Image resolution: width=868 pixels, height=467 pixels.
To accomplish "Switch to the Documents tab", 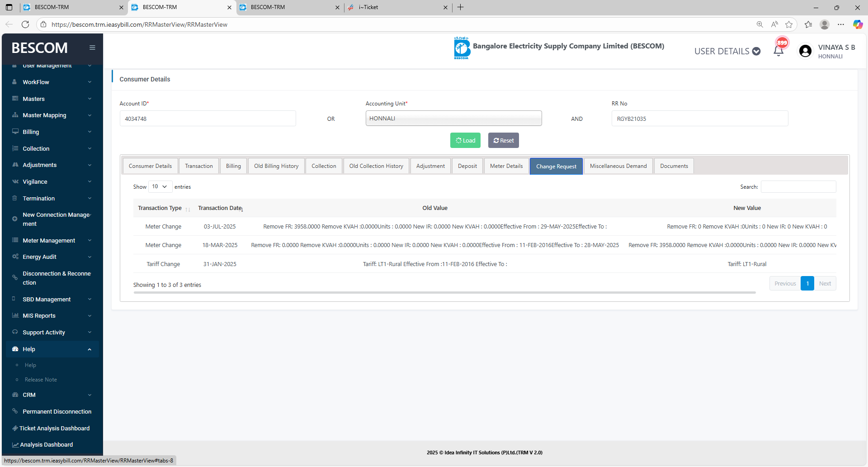I will point(674,166).
